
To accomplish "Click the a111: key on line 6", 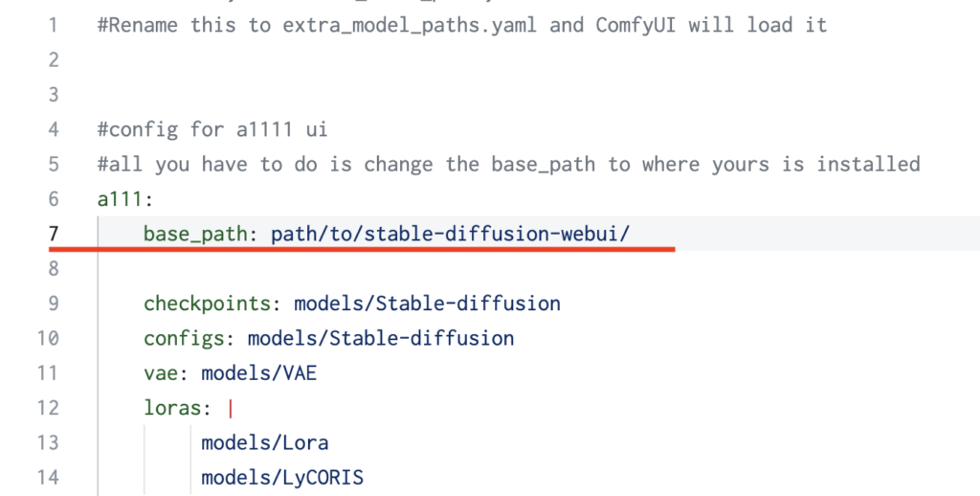I will pyautogui.click(x=125, y=199).
